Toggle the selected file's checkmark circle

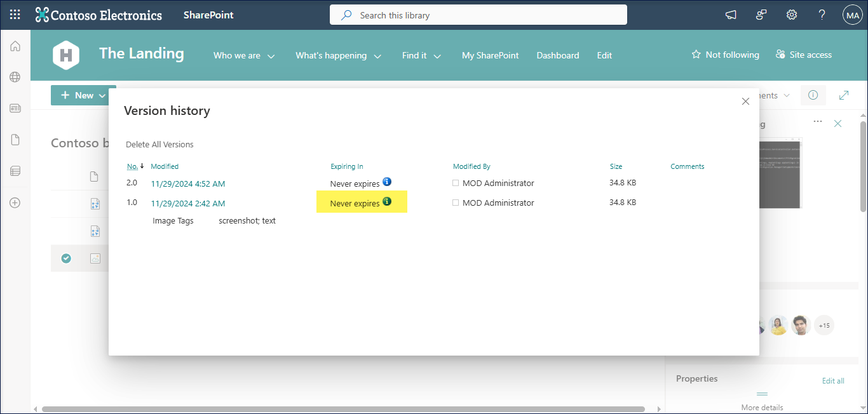click(66, 258)
